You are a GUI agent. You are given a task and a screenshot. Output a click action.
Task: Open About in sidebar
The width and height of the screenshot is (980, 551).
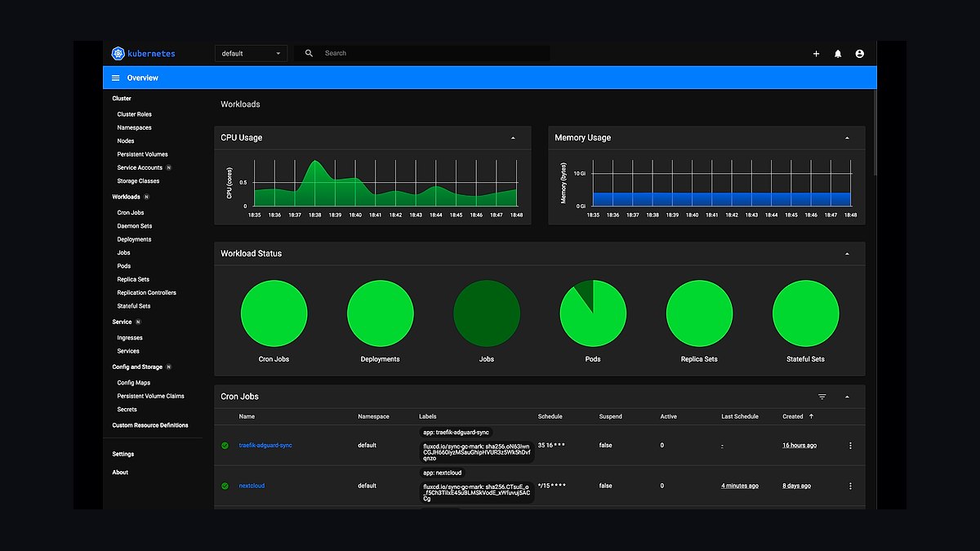click(x=120, y=473)
